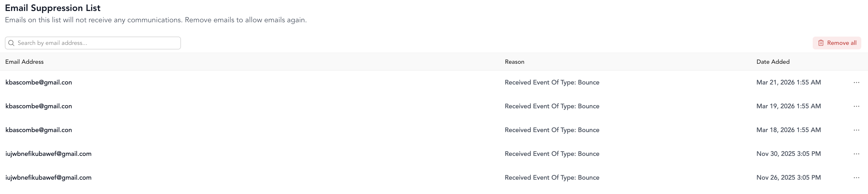Screen dimensions: 868x194
Task: Click the Date Added column header
Action: click(x=773, y=62)
